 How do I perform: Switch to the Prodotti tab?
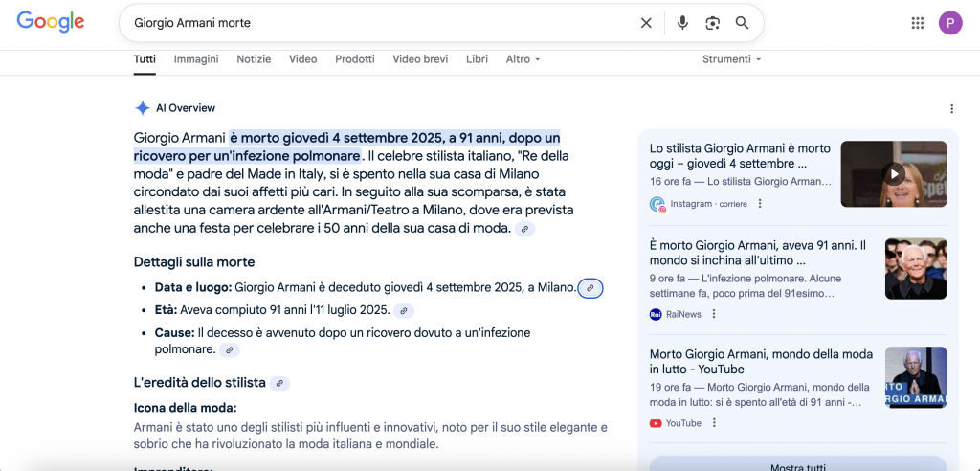click(x=355, y=59)
